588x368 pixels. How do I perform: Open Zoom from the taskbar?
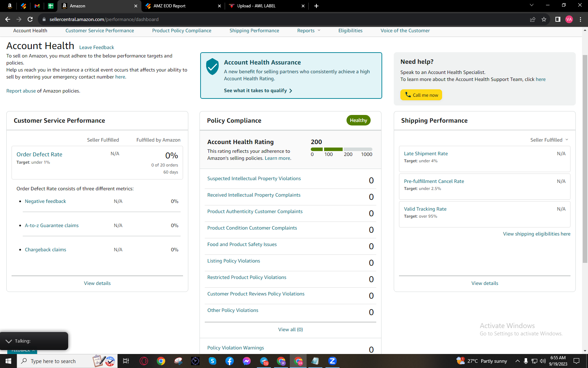pyautogui.click(x=332, y=361)
